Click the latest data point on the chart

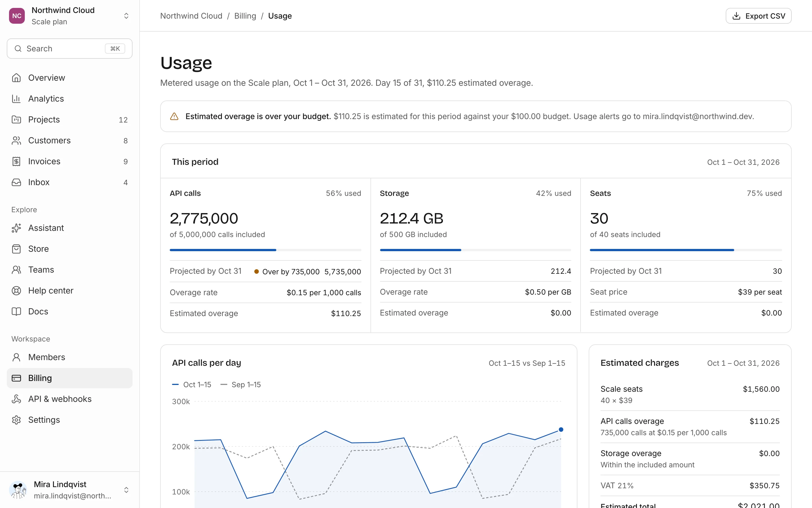click(561, 429)
